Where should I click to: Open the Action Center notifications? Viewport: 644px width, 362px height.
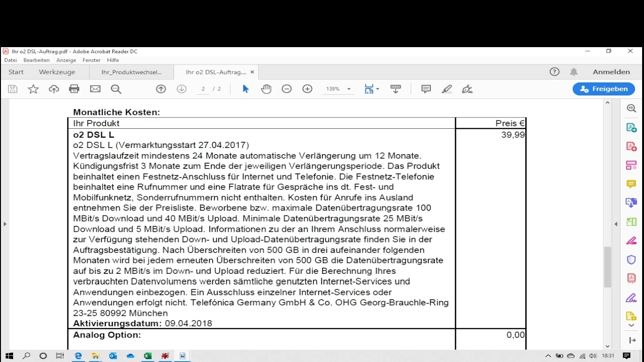(x=627, y=356)
